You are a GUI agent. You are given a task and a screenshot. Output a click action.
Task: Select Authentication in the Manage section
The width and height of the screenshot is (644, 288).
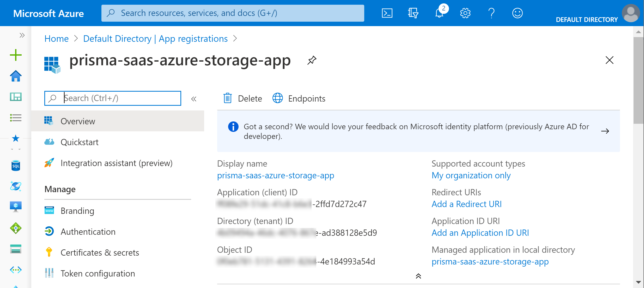point(88,232)
